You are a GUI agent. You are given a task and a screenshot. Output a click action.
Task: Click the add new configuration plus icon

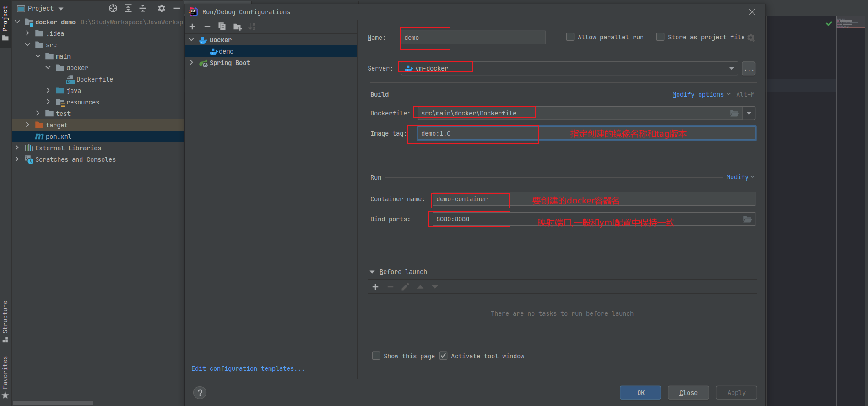[192, 27]
